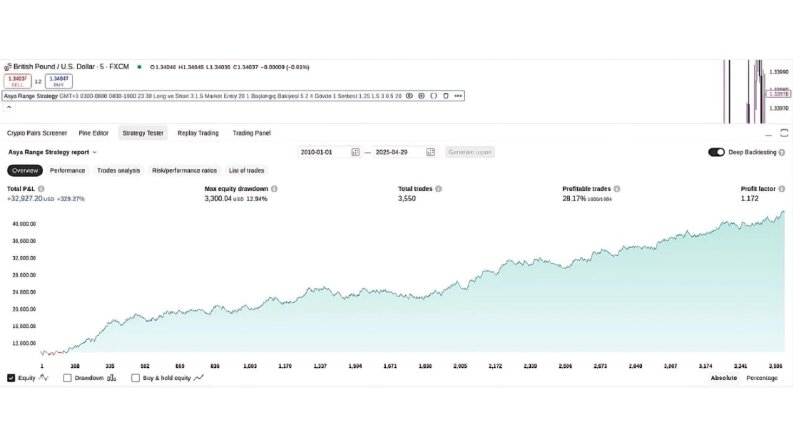The width and height of the screenshot is (793, 446).
Task: Click the Generate report button
Action: 470,152
